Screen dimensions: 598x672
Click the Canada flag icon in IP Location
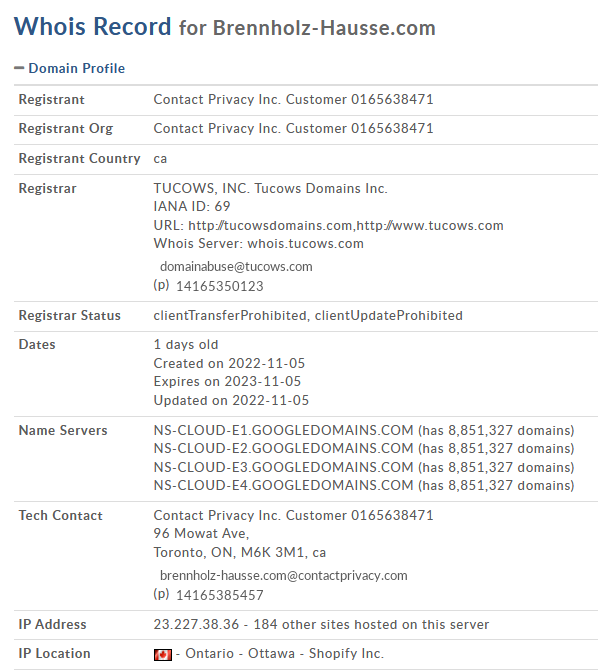(162, 654)
